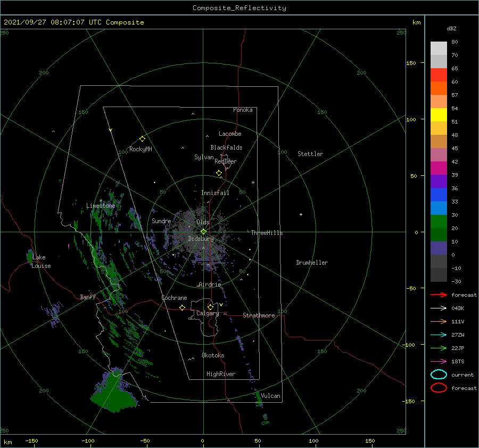Click the 'Blackfalds' map label

[226, 148]
